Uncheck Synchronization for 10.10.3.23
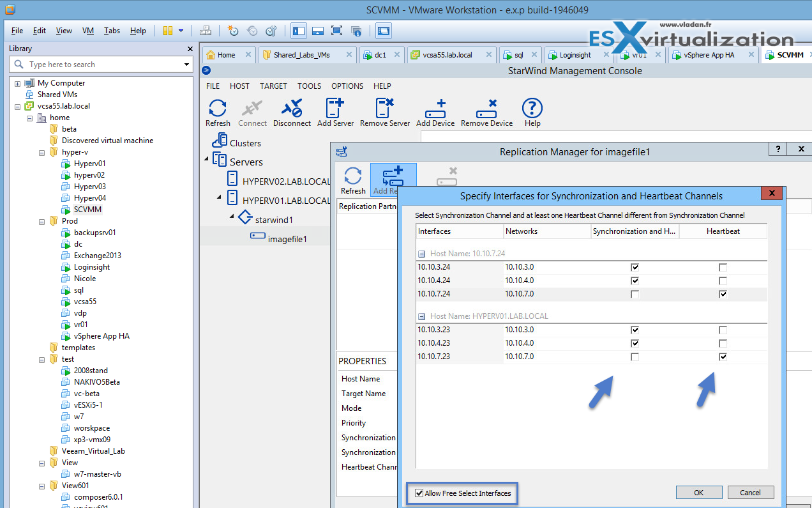The image size is (812, 508). [635, 330]
